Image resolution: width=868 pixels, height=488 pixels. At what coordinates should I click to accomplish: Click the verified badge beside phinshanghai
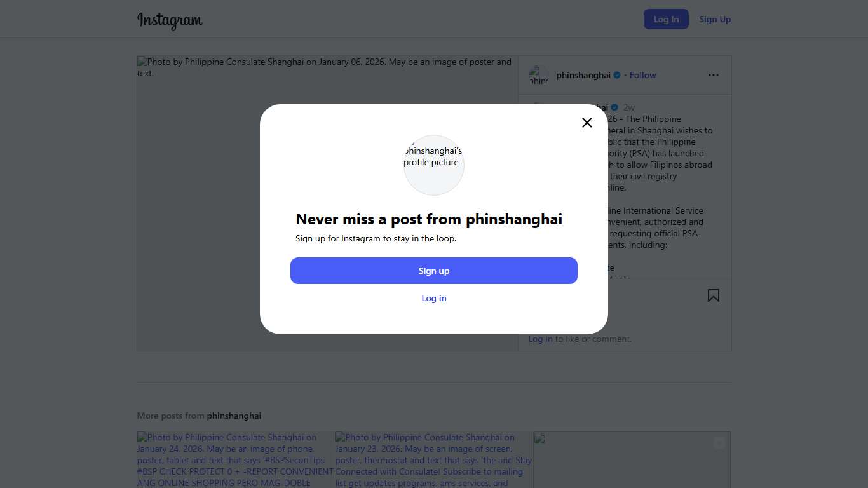[617, 75]
